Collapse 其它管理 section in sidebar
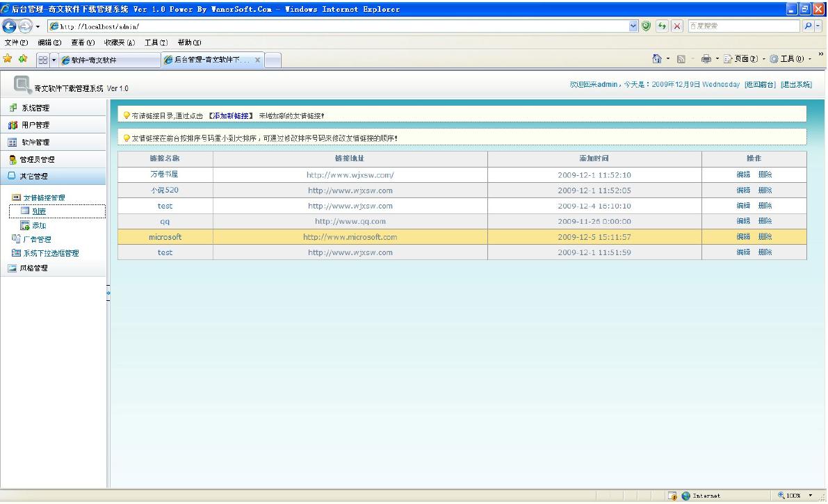 [x=53, y=176]
